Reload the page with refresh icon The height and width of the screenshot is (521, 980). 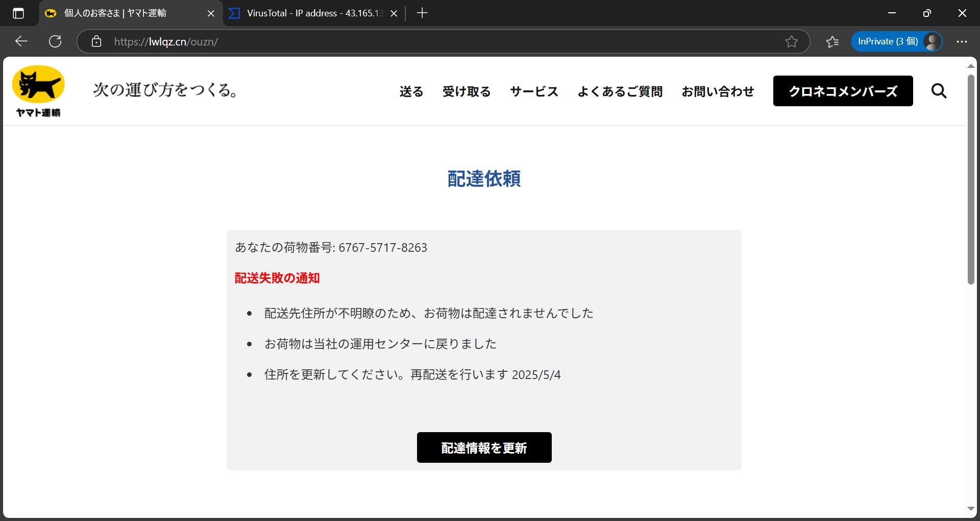[55, 41]
